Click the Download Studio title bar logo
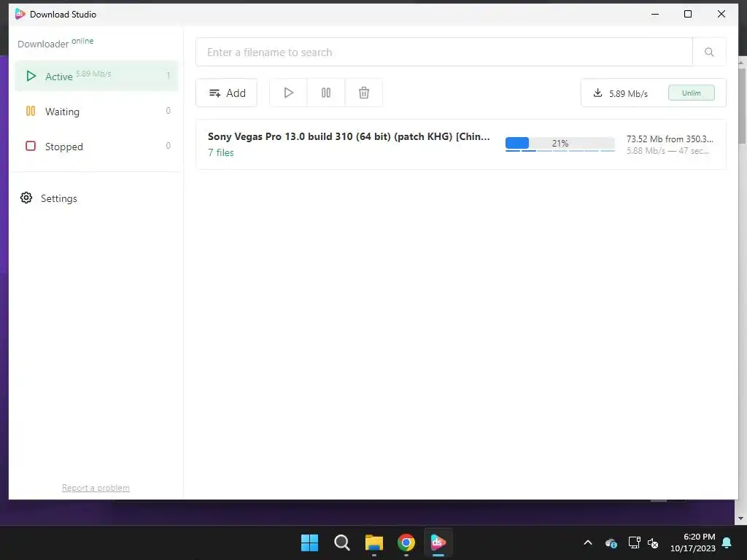The height and width of the screenshot is (560, 747). click(20, 14)
